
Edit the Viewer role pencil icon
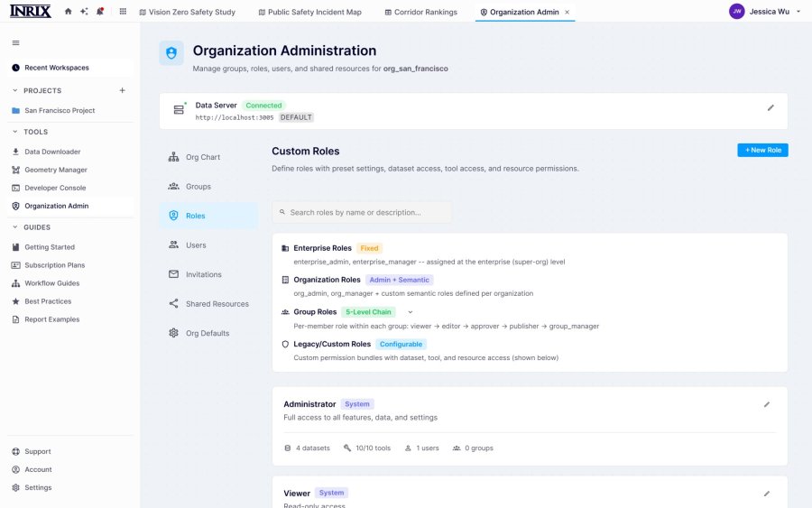click(x=767, y=494)
